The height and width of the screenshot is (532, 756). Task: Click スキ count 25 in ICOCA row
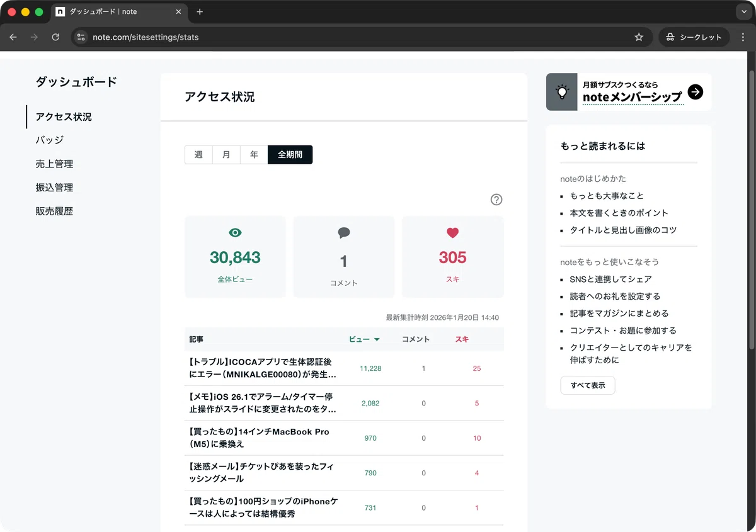[477, 368]
